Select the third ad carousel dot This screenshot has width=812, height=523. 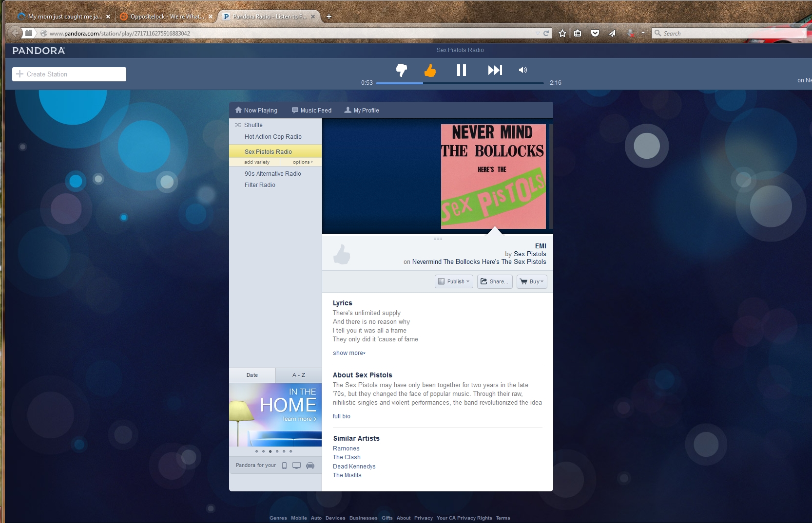click(x=271, y=451)
